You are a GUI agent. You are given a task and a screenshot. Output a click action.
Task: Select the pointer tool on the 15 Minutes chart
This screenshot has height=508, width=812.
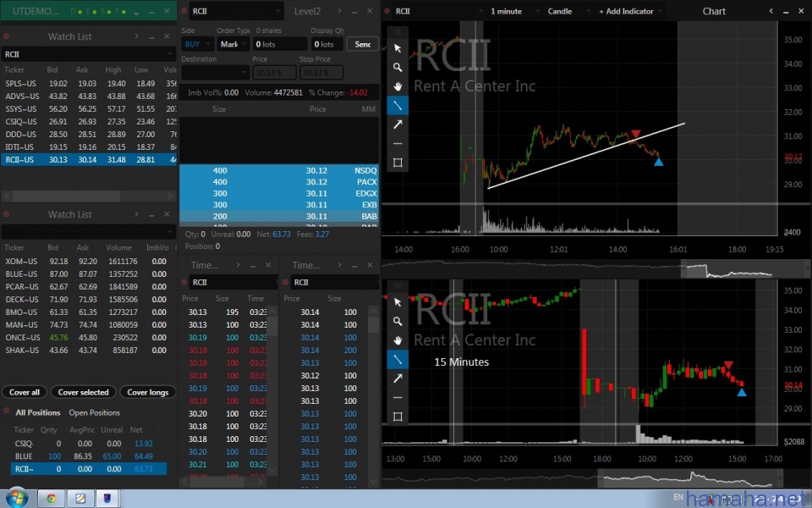point(398,302)
